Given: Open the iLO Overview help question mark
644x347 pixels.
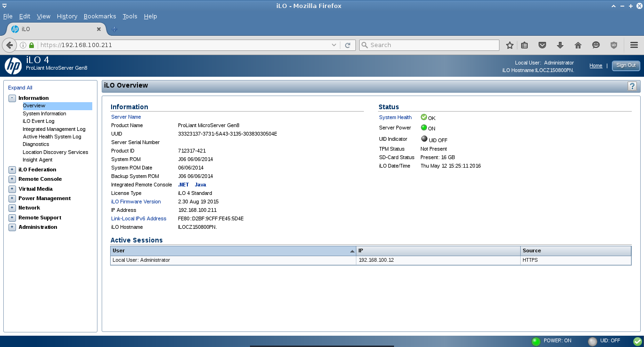Looking at the screenshot, I should [x=632, y=86].
